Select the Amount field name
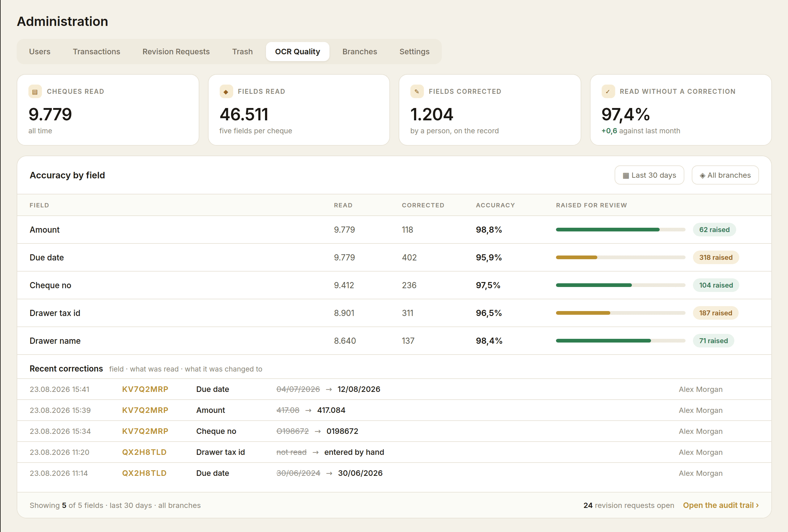 [x=44, y=230]
